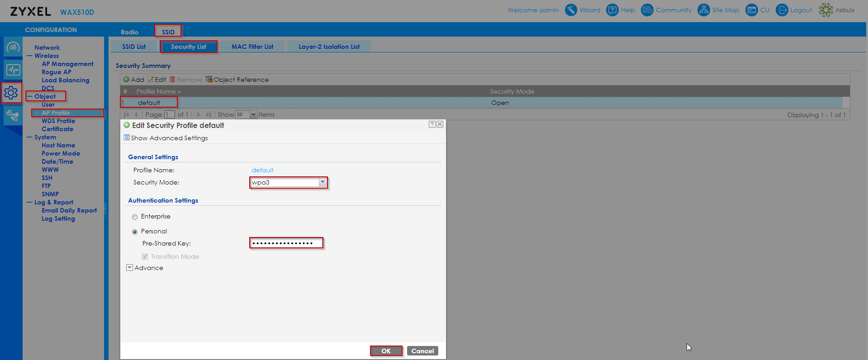The height and width of the screenshot is (360, 868).
Task: Toggle the Transition Mode checkbox
Action: [x=145, y=257]
